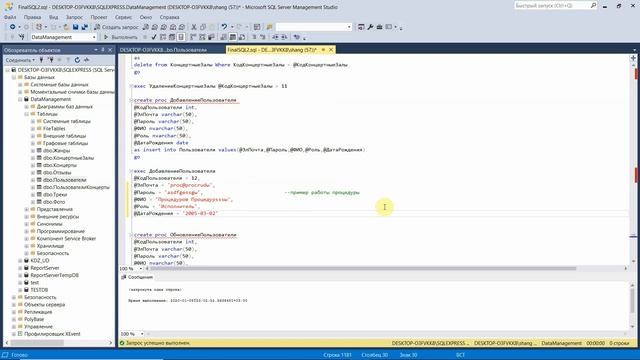This screenshot has width=640, height=360.
Task: Collapse the ДобавлениеПользователи procedure code block
Action: pyautogui.click(x=131, y=100)
